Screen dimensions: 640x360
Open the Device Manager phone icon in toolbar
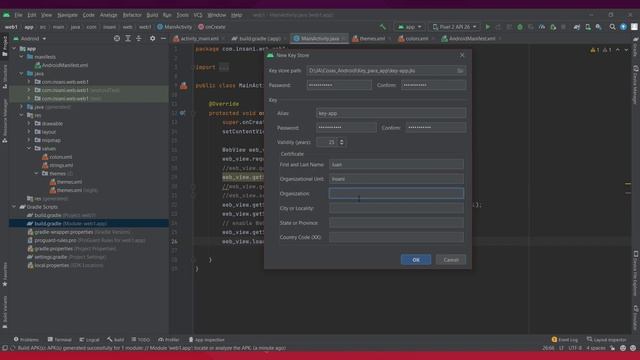pyautogui.click(x=588, y=27)
